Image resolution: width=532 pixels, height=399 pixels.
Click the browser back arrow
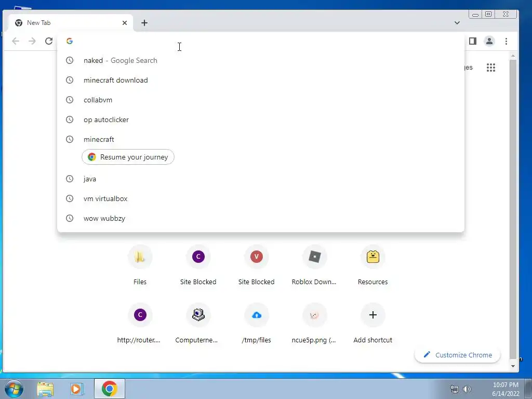pos(16,41)
